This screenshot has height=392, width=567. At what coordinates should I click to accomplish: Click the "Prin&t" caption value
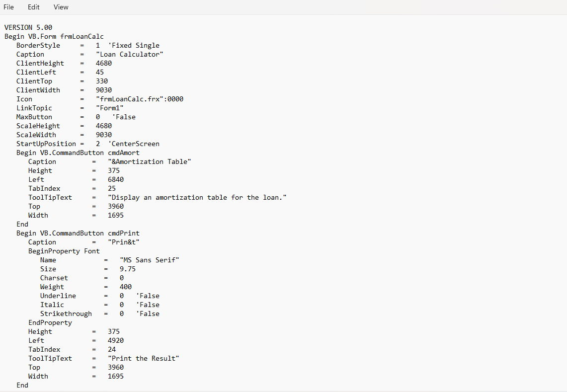pos(124,242)
